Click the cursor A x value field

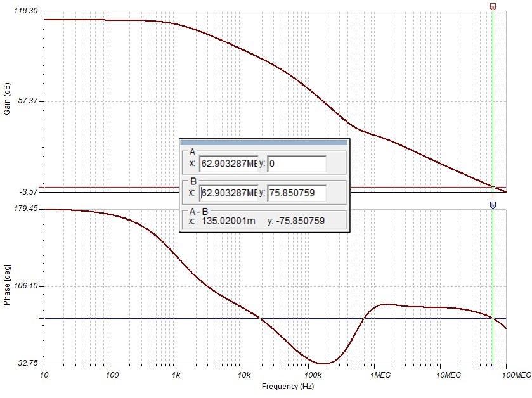(x=228, y=164)
